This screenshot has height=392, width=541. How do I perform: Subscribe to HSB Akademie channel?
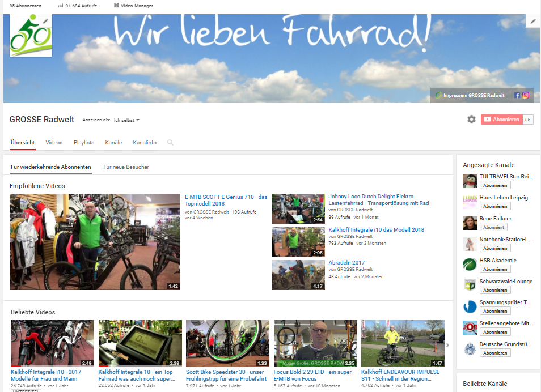[495, 269]
